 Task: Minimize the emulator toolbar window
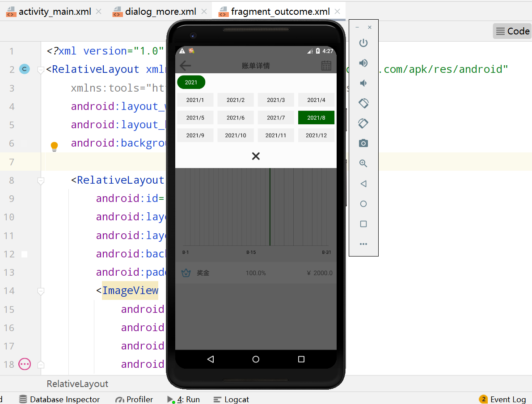click(x=357, y=27)
